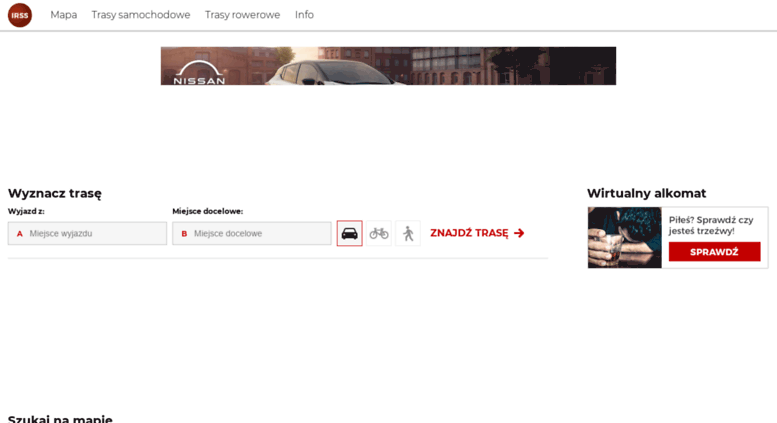Click the 'Piłeś? Sprawdź czy jesteś trzeźwy!' text
This screenshot has height=423, width=777.
tap(711, 225)
